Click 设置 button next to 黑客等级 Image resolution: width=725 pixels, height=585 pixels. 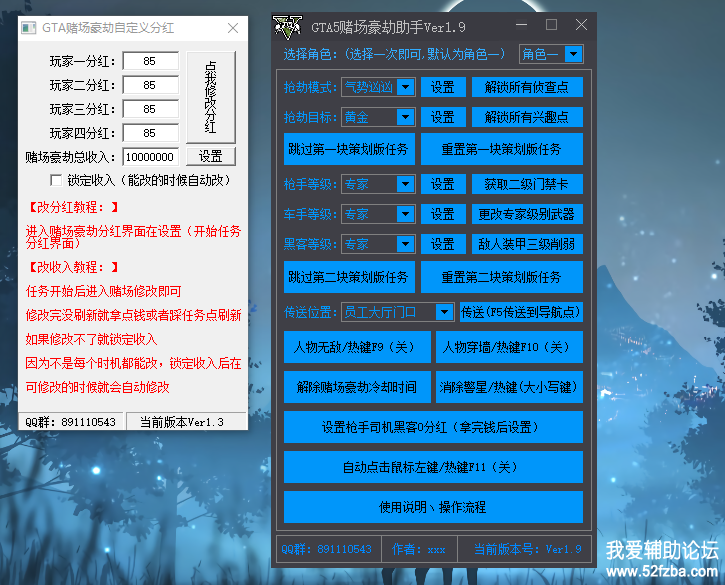point(443,244)
